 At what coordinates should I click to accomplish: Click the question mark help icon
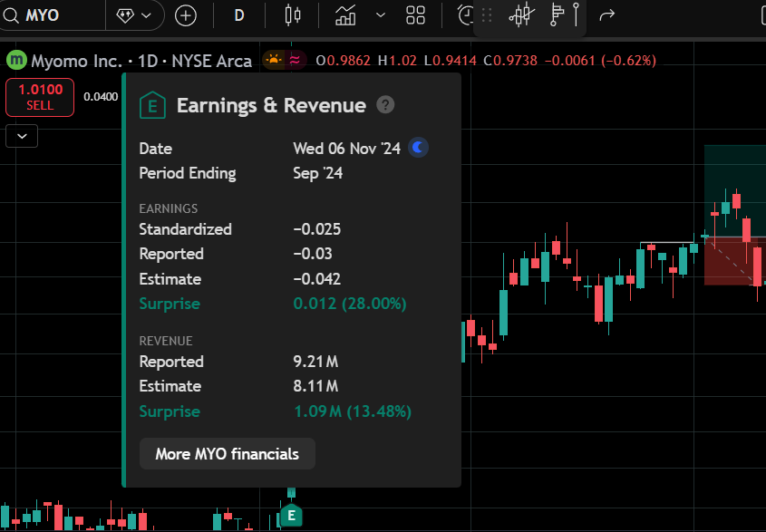(385, 104)
